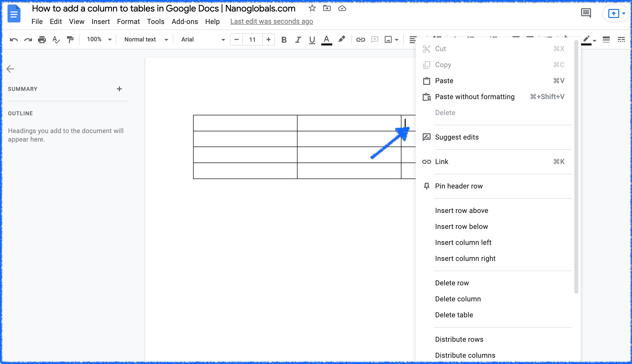The height and width of the screenshot is (364, 632).
Task: Click the font size decrease button
Action: point(237,39)
